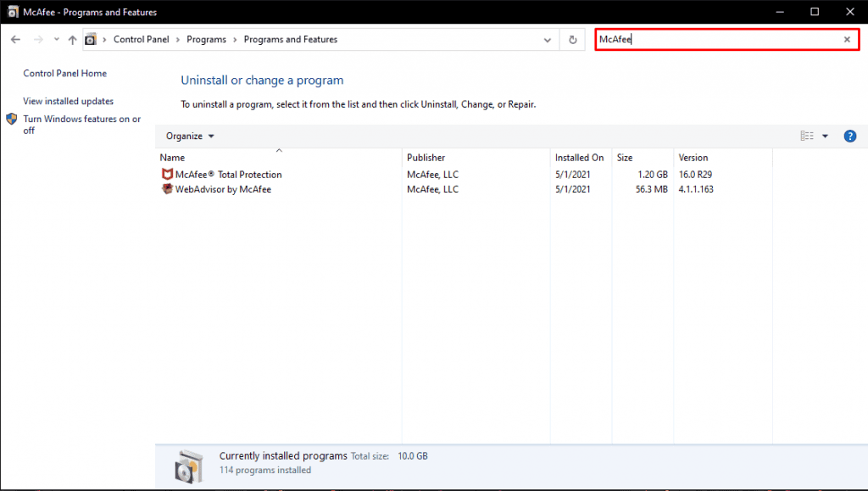
Task: Open the address bar history dropdown
Action: 548,40
